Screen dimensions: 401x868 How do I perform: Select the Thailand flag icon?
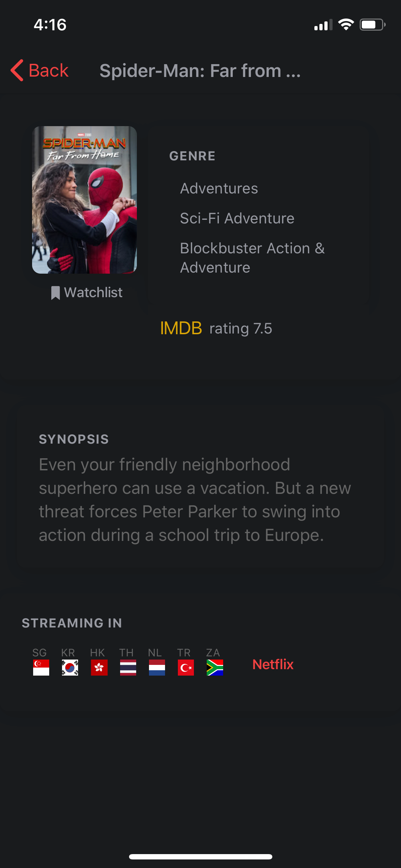click(128, 667)
